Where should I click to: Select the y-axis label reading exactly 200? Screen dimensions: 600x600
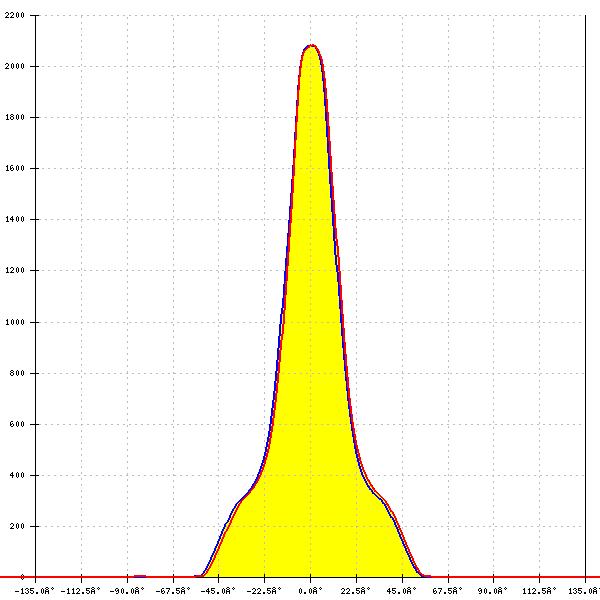click(x=17, y=526)
